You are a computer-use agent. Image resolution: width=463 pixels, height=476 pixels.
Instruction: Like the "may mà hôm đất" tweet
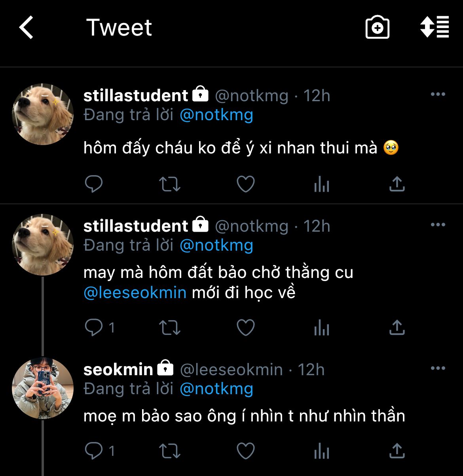[x=245, y=328]
